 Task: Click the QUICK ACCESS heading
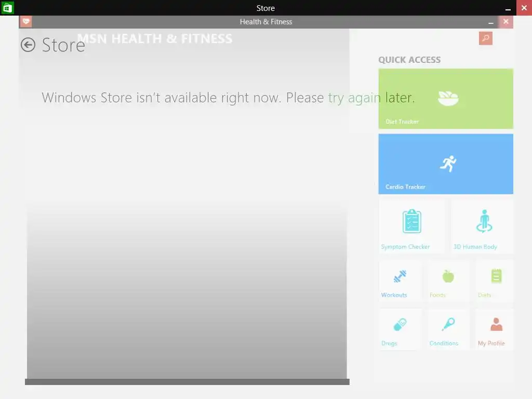click(x=409, y=60)
